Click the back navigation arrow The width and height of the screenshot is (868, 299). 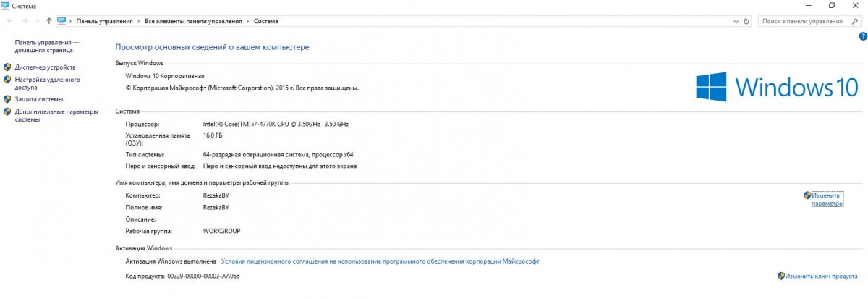pyautogui.click(x=10, y=21)
